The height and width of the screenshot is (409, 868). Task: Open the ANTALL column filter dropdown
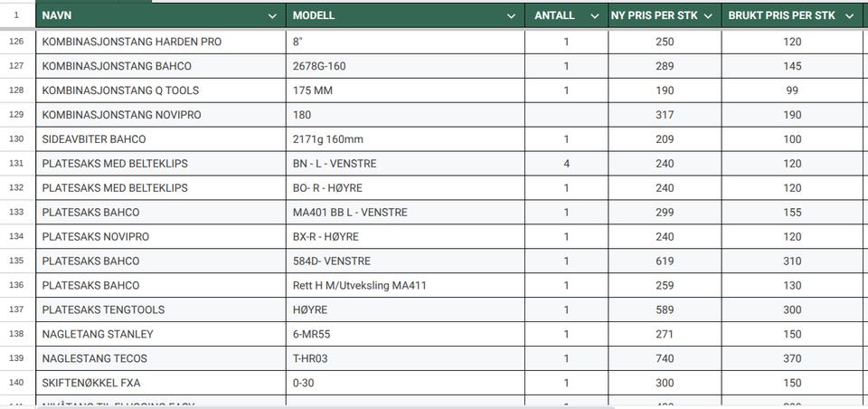tap(594, 15)
